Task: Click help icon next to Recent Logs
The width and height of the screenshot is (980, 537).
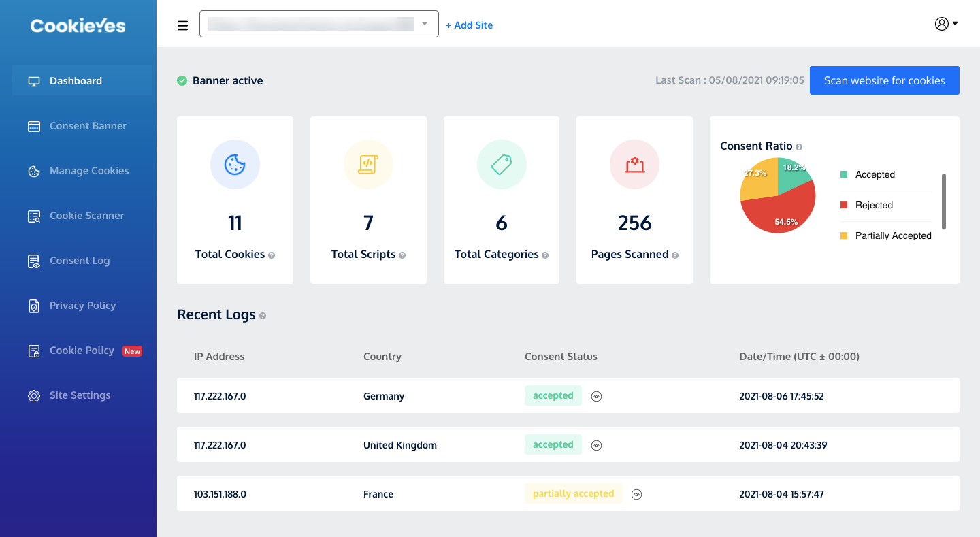Action: coord(263,316)
